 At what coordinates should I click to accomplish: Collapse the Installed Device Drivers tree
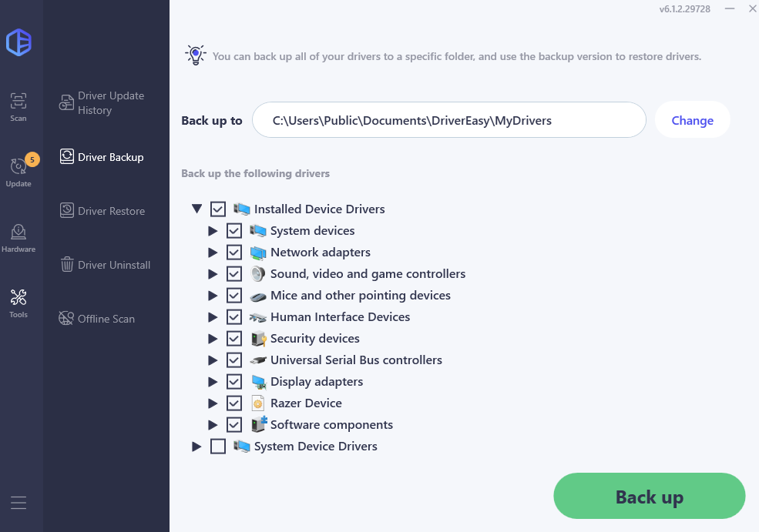[x=196, y=209]
